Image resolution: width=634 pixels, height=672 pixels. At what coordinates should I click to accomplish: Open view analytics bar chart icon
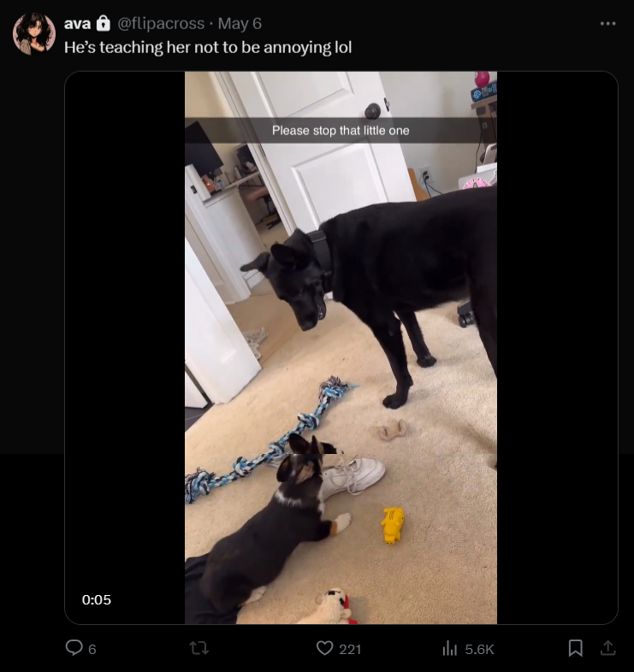coord(449,648)
